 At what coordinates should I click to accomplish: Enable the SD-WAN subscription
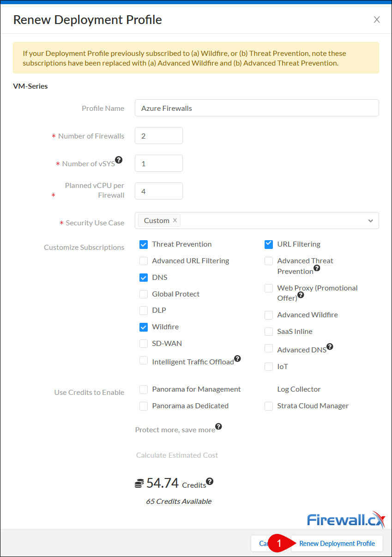(144, 344)
